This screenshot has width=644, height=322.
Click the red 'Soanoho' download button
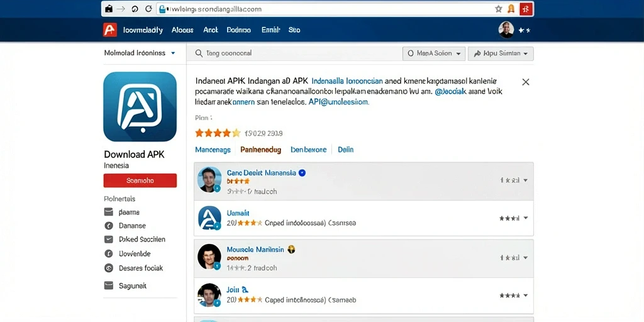[140, 180]
